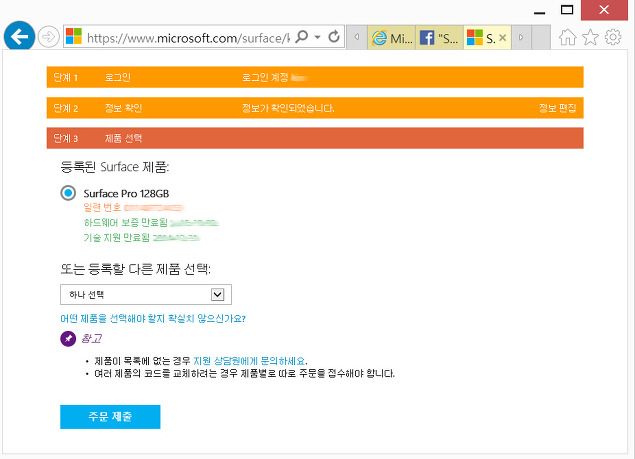The image size is (635, 459).
Task: Click the dropdown chevron of 하나 선택
Action: click(x=217, y=295)
